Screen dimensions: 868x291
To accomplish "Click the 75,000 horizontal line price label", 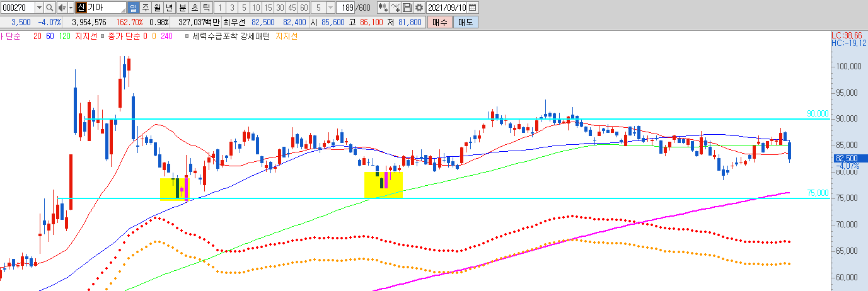I will (818, 193).
